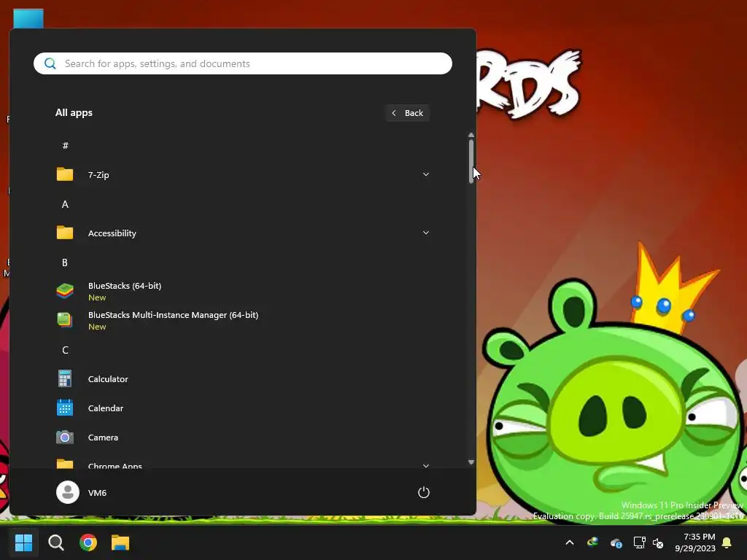Expand the 7-Zip folder chevron
The width and height of the screenshot is (747, 560).
(426, 175)
